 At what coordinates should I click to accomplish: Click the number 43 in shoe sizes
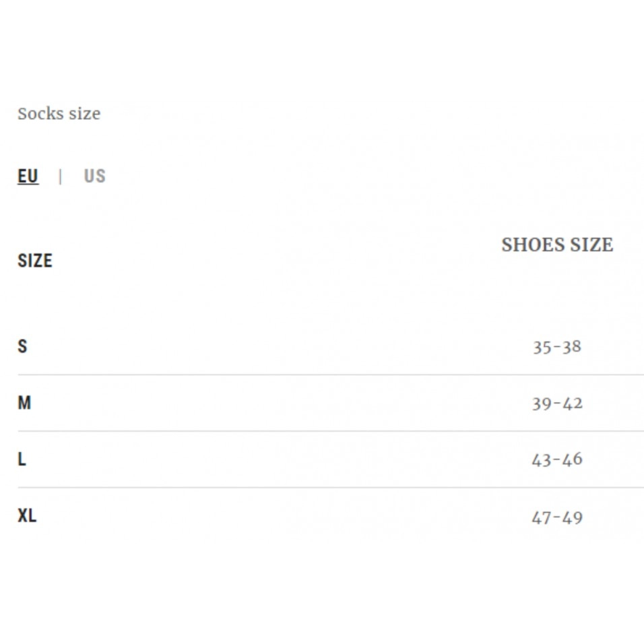coord(542,460)
